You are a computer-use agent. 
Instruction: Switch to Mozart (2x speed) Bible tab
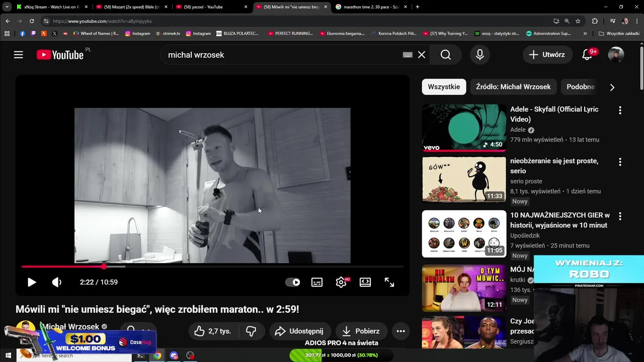coord(131,7)
